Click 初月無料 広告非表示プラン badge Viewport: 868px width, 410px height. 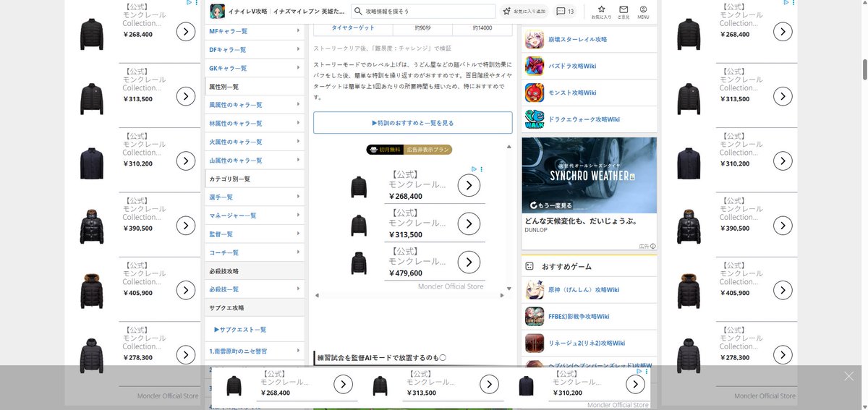[409, 150]
